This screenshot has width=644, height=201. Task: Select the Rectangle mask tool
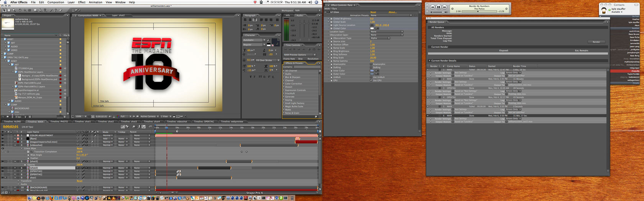point(36,10)
